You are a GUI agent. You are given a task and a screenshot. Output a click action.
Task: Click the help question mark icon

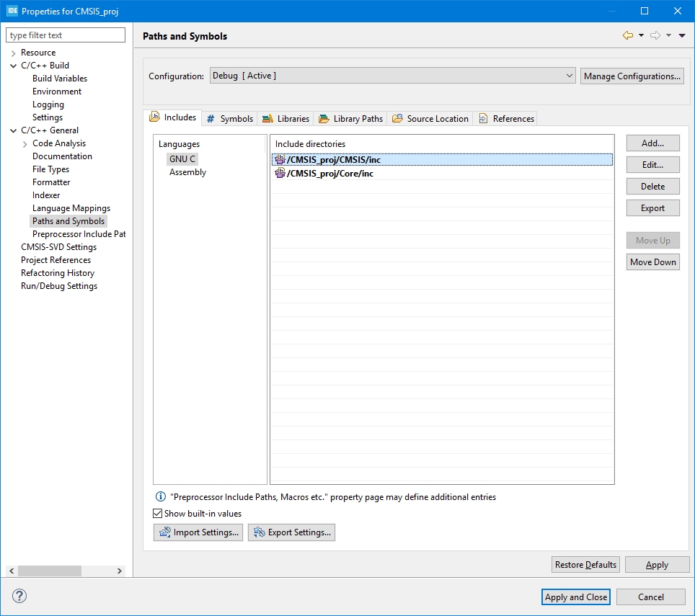click(19, 596)
